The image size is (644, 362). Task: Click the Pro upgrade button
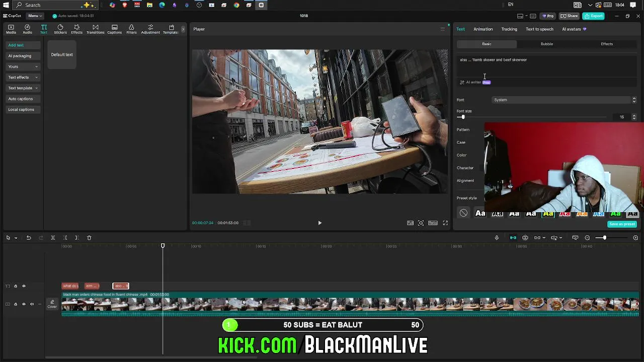click(548, 16)
